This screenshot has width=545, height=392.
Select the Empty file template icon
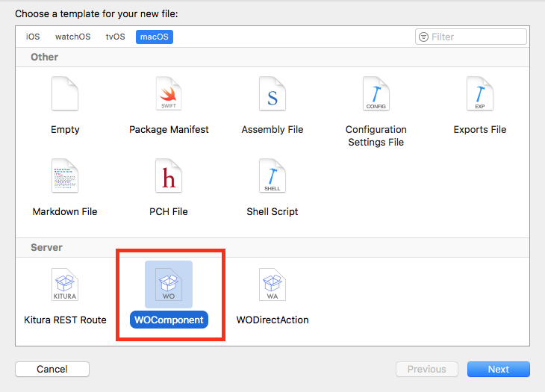[x=65, y=93]
